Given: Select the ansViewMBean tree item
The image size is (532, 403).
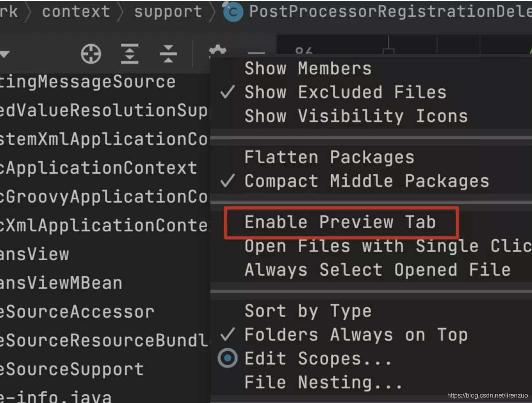Looking at the screenshot, I should (x=61, y=283).
